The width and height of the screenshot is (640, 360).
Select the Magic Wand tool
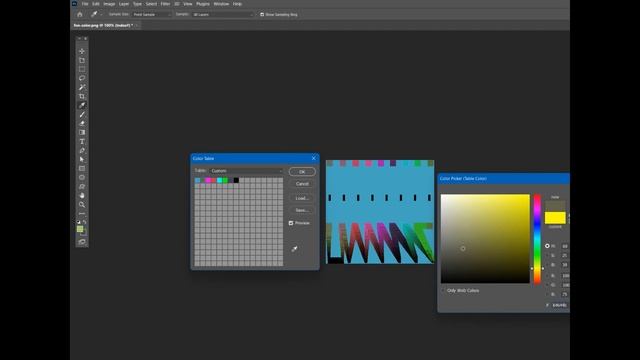tap(82, 87)
